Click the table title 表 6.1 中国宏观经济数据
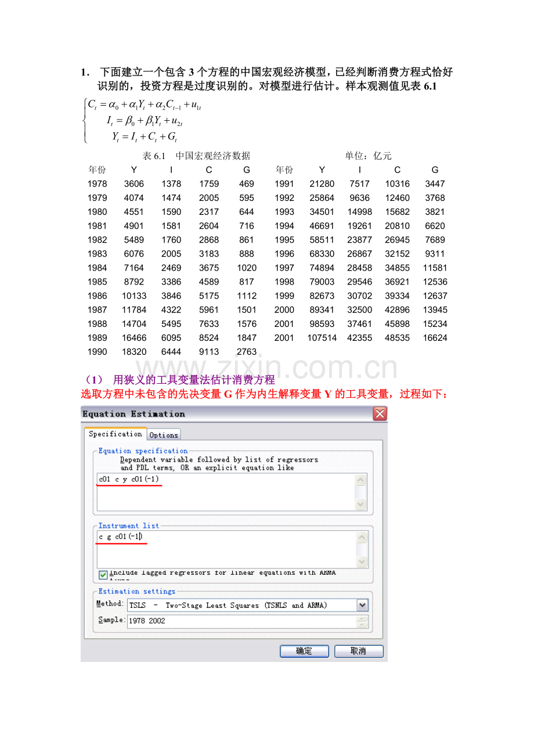534x756 pixels. 197,156
